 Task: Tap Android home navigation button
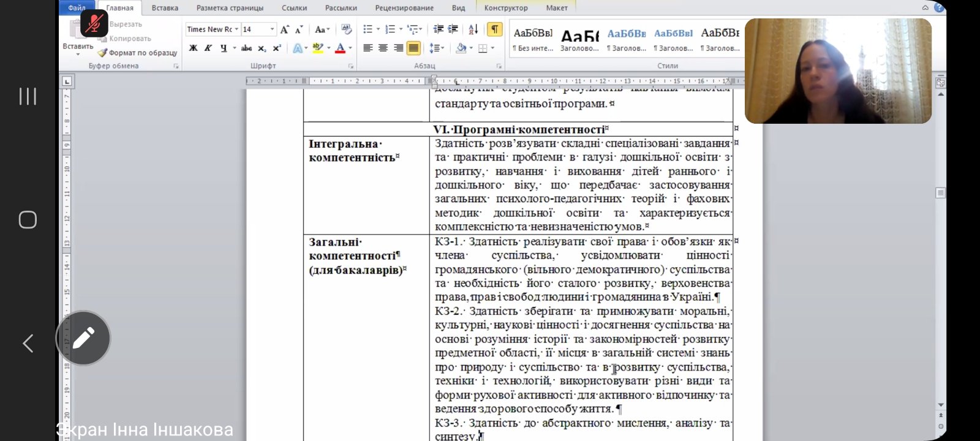point(28,220)
